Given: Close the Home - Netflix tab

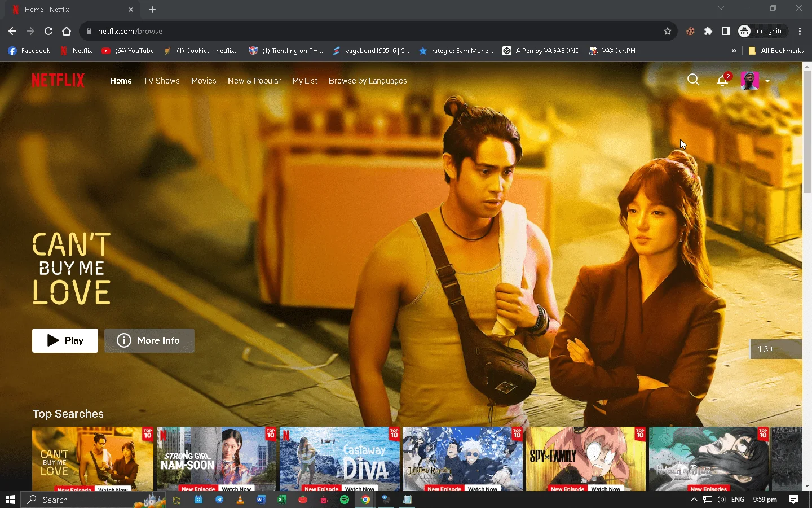Looking at the screenshot, I should [x=131, y=10].
